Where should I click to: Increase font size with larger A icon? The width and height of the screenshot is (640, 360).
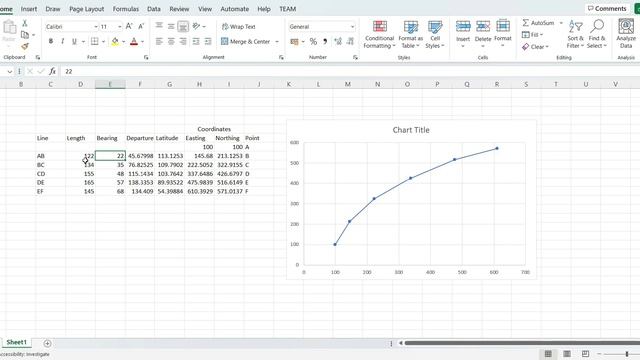(129, 27)
